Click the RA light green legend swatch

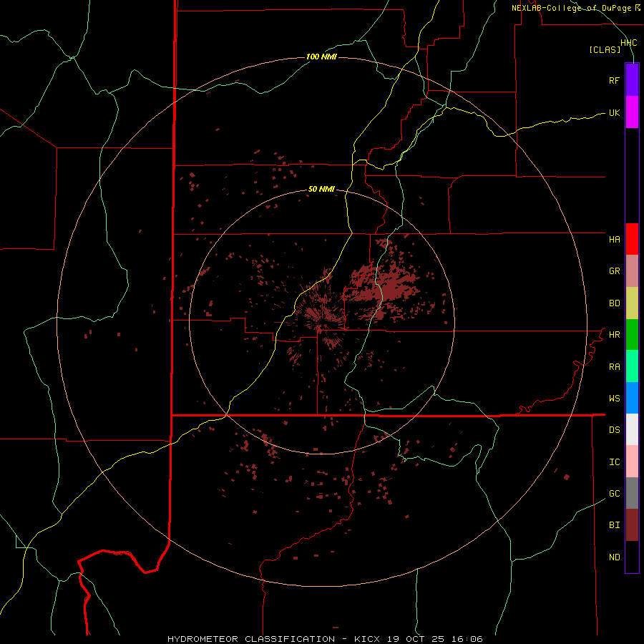click(x=632, y=366)
